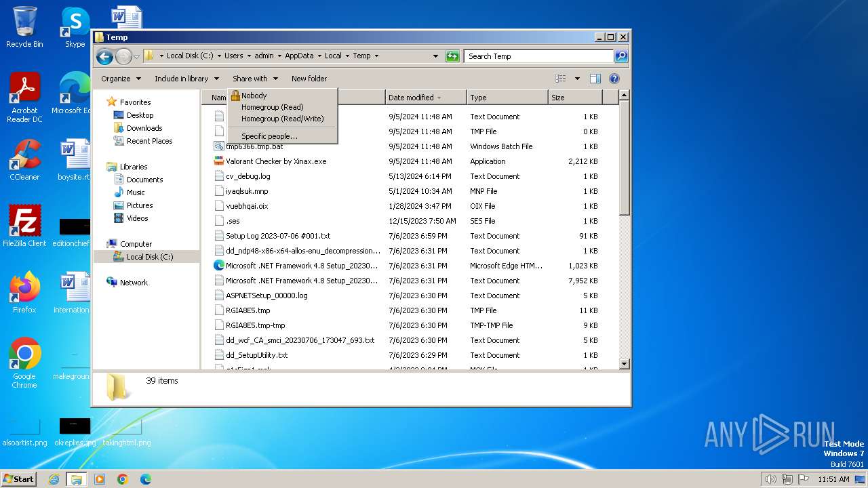Select Homegroup (Read) option
The height and width of the screenshot is (488, 868).
282,107
